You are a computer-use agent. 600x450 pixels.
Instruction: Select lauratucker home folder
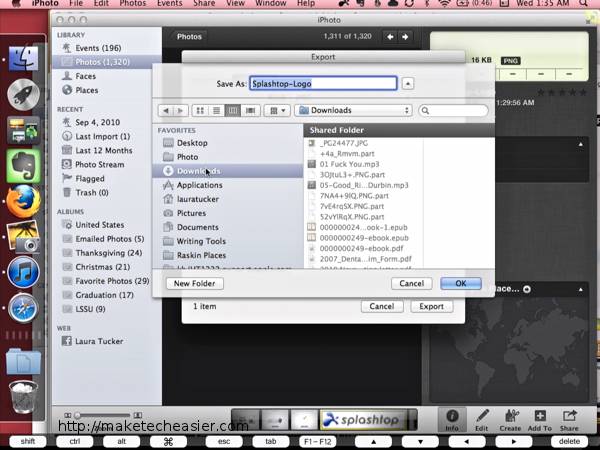point(228,199)
